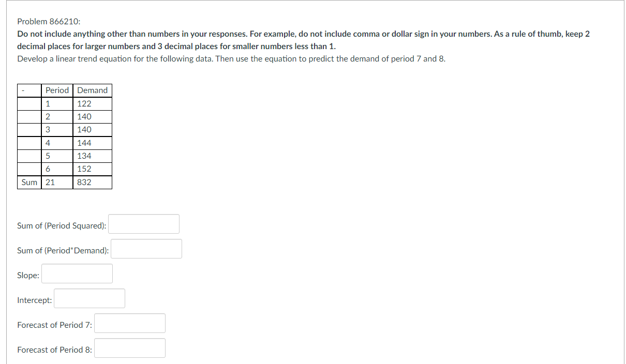The image size is (626, 364).
Task: Select the Intercept input box
Action: 89,298
